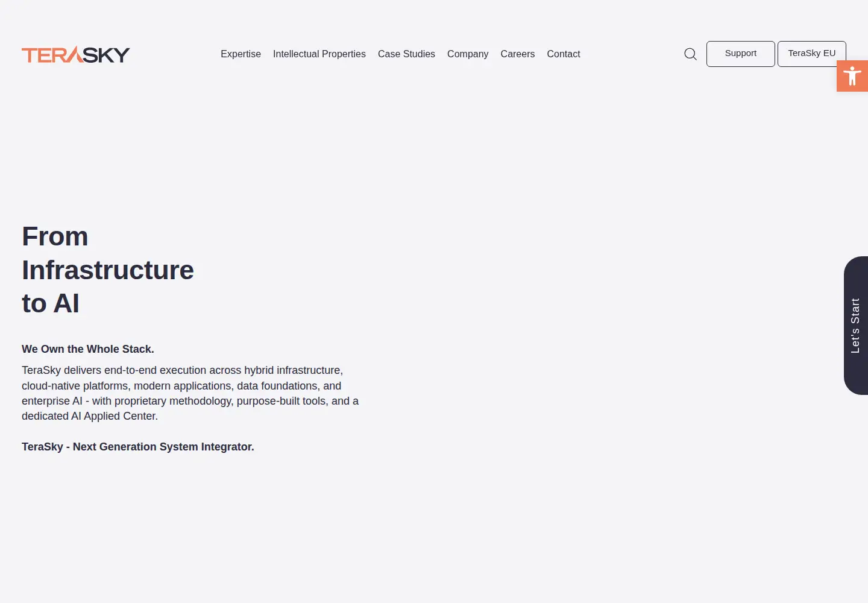
Task: Open the search magnifier icon
Action: [x=691, y=54]
